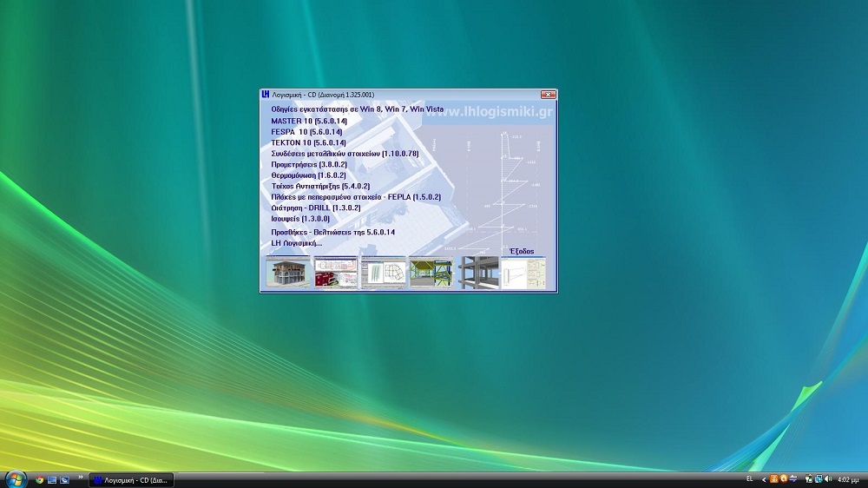Select Συνδέσεις μεταλλικών στοιχείων (1.10.0.78)
This screenshot has height=488, width=868.
[345, 154]
